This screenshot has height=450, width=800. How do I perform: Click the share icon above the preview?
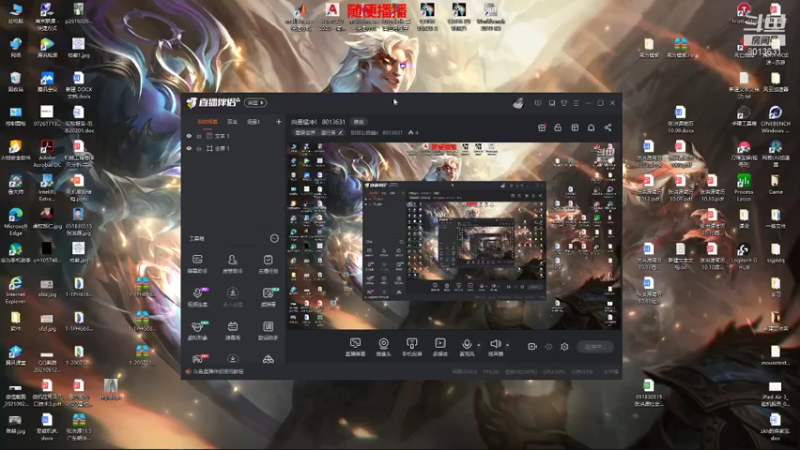tap(608, 128)
